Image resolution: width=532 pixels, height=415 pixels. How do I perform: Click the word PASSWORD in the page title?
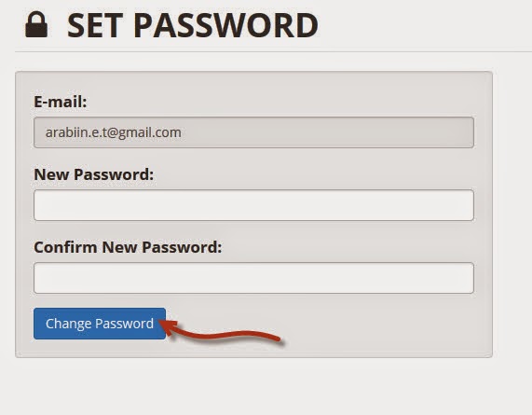225,25
